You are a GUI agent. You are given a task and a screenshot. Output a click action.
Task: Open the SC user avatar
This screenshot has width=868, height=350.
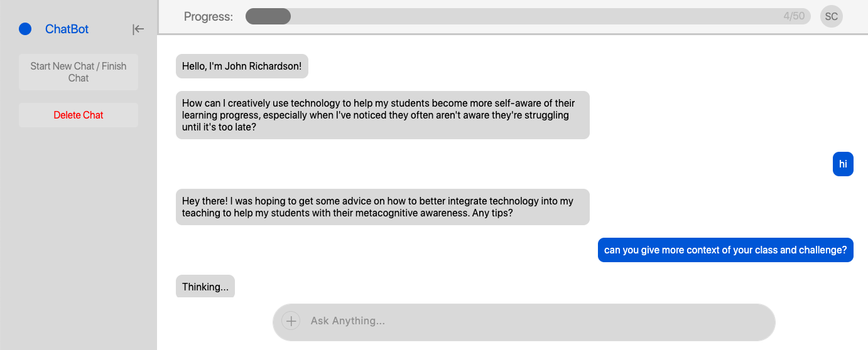tap(831, 16)
